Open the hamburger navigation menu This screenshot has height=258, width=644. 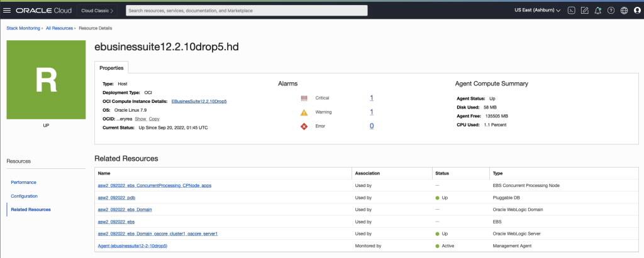(x=6, y=11)
